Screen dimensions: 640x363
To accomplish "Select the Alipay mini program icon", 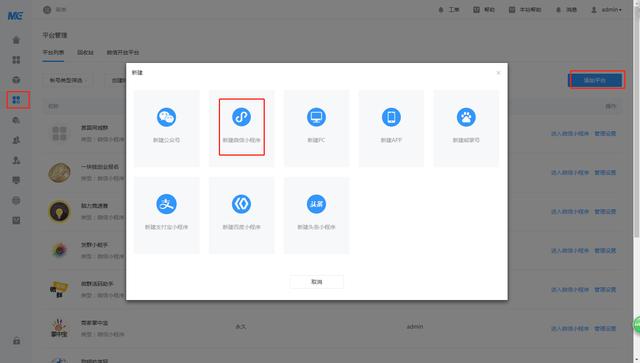I will 167,204.
